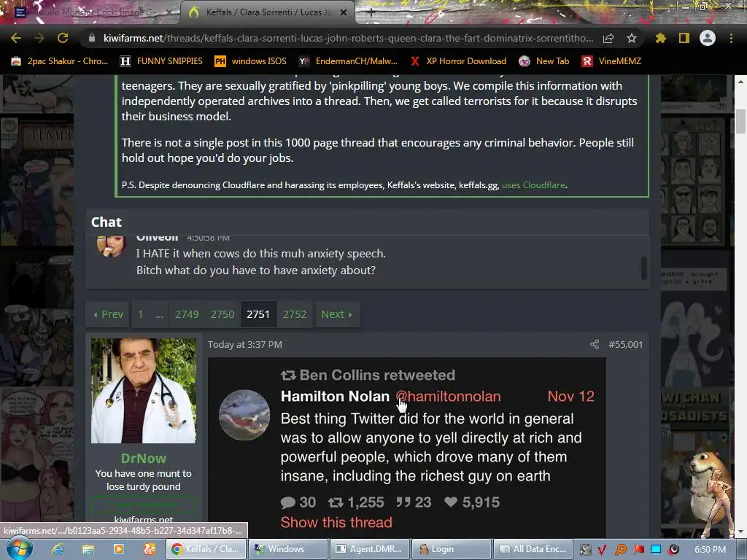The image size is (747, 560).
Task: Open the post number #55,001 link
Action: click(x=625, y=344)
